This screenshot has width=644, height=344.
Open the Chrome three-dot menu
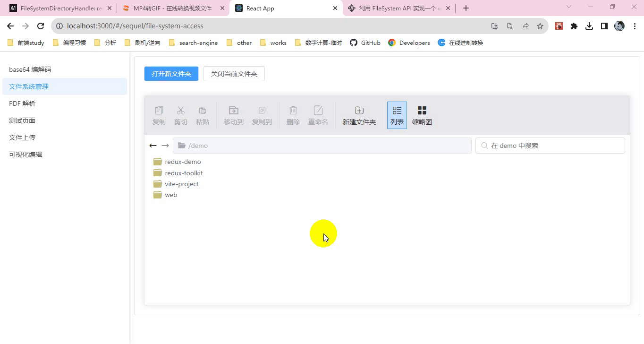click(x=634, y=26)
